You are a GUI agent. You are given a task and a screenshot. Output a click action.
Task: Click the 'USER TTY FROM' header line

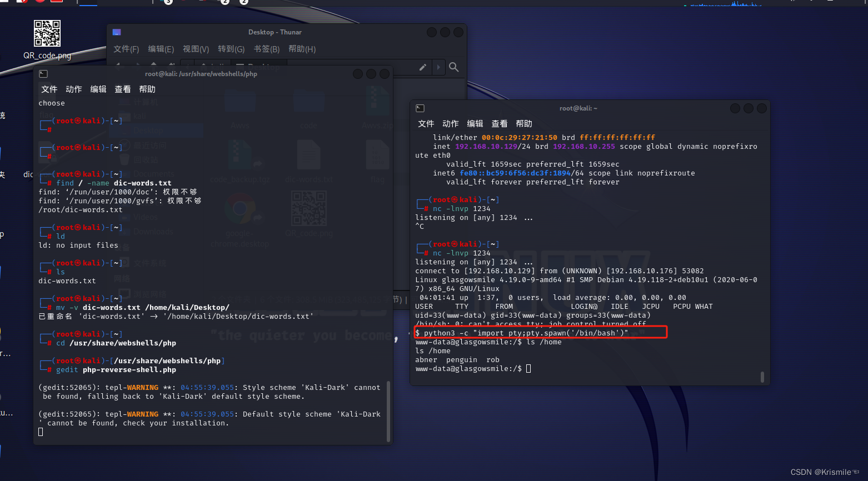[564, 307]
